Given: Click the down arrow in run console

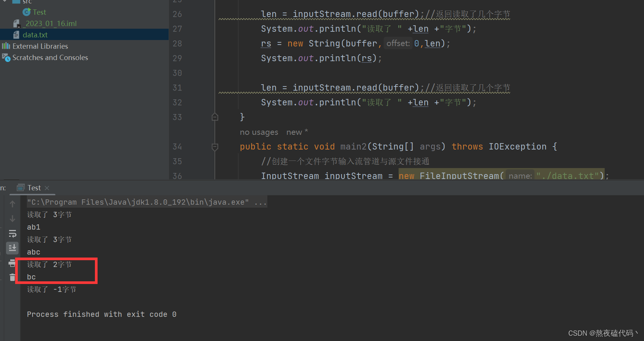Looking at the screenshot, I should coord(12,219).
